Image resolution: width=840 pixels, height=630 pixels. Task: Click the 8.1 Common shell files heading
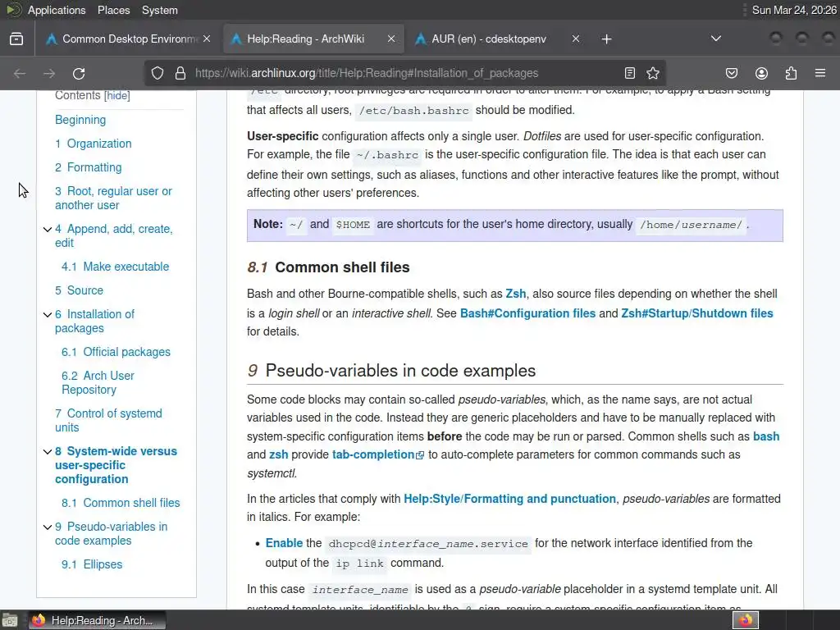[x=328, y=267]
